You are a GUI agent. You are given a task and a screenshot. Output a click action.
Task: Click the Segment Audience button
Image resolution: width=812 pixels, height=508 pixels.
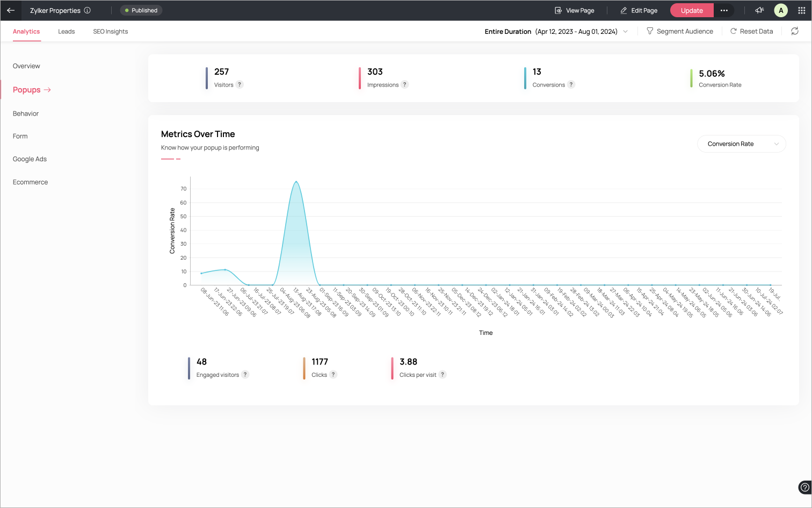[679, 32]
